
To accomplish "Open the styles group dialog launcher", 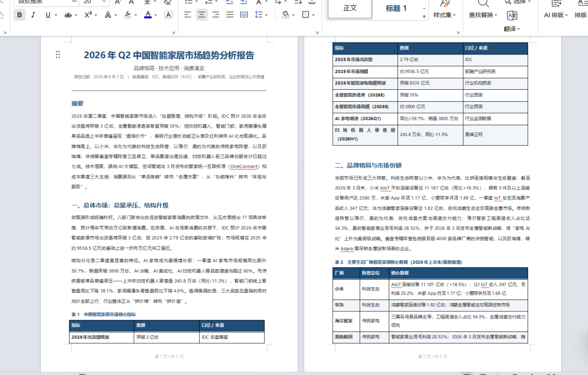I will coord(458,33).
